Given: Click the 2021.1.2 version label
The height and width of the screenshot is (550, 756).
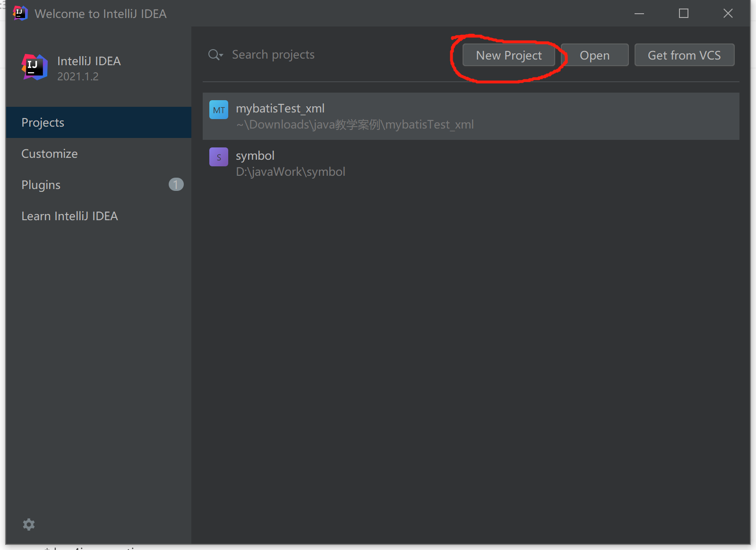Looking at the screenshot, I should [x=78, y=77].
